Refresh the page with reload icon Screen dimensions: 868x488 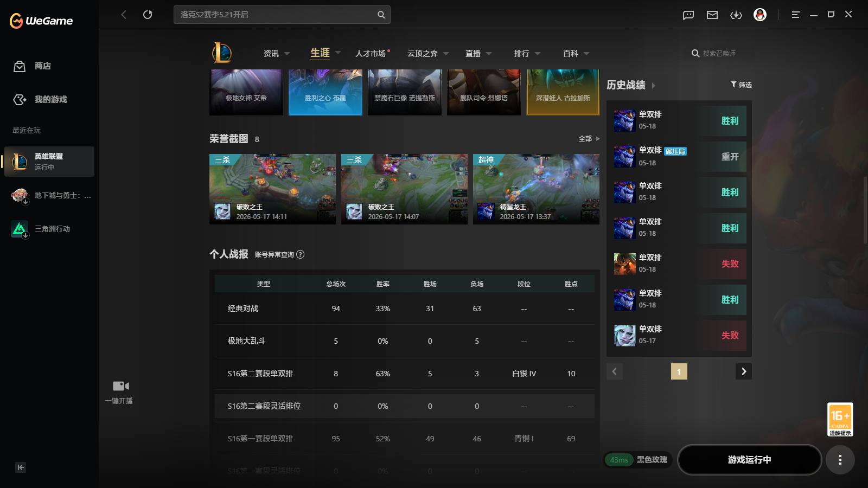click(148, 15)
